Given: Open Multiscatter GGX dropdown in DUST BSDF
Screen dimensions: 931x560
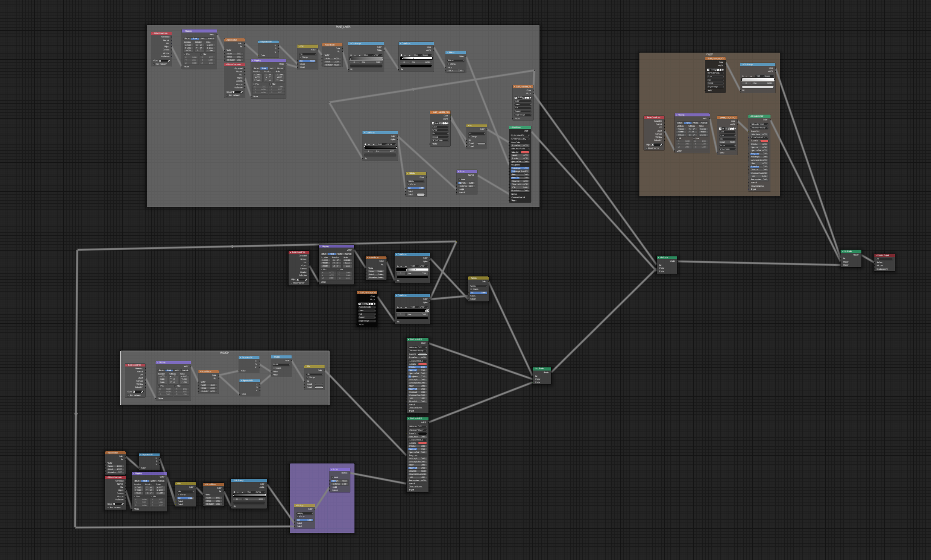Looking at the screenshot, I should (x=759, y=124).
